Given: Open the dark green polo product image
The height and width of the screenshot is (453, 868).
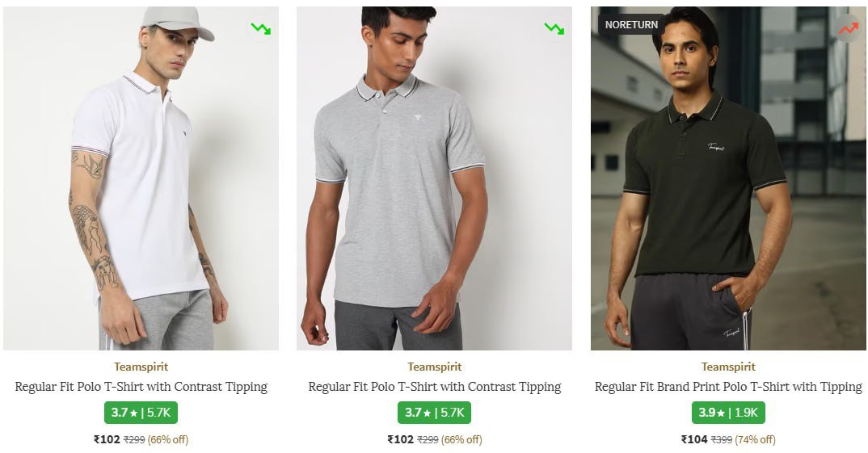Looking at the screenshot, I should [x=727, y=186].
